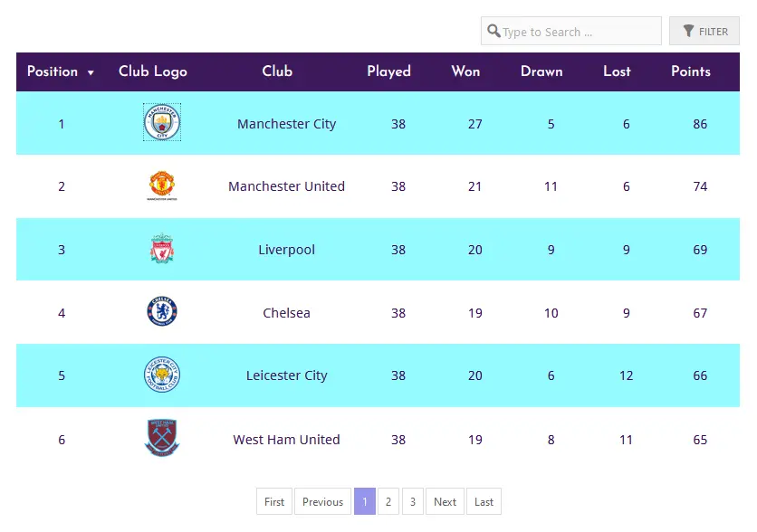Image resolution: width=757 pixels, height=532 pixels.
Task: Click the West Ham United crest
Action: [x=162, y=438]
